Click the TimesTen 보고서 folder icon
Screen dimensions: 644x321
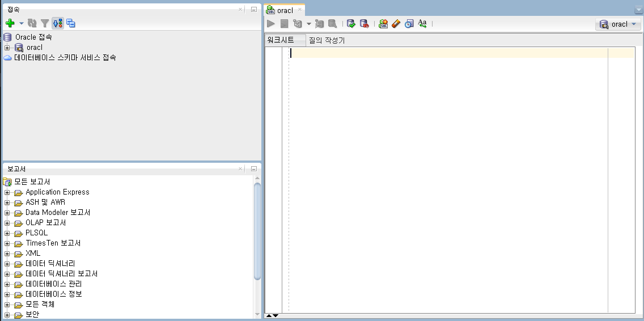point(19,244)
